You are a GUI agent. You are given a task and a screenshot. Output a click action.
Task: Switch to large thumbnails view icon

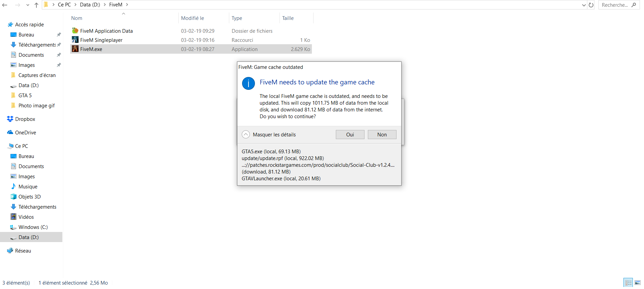[638, 283]
